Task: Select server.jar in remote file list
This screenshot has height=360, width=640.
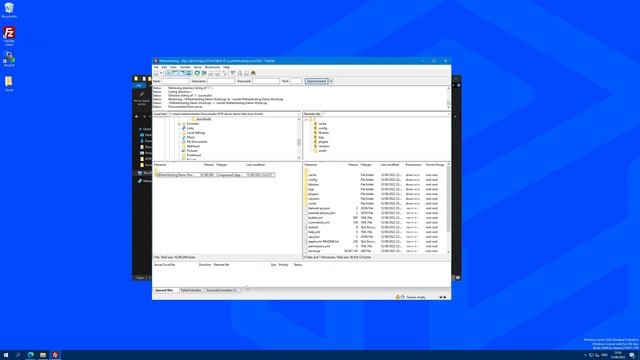Action: pos(314,251)
